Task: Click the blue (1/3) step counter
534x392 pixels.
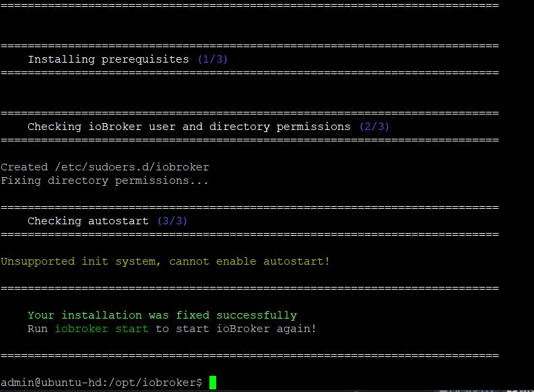Action: [x=213, y=59]
